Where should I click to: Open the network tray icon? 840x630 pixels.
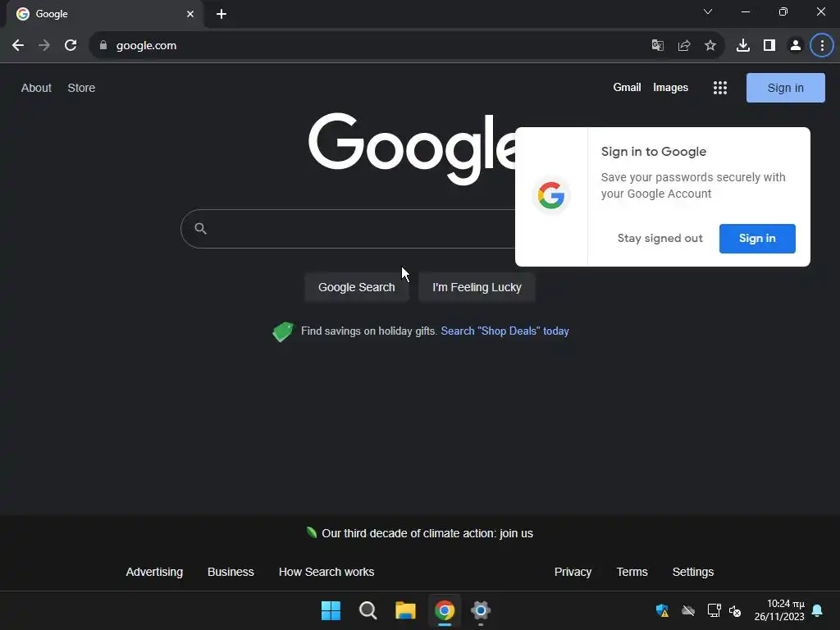[714, 610]
